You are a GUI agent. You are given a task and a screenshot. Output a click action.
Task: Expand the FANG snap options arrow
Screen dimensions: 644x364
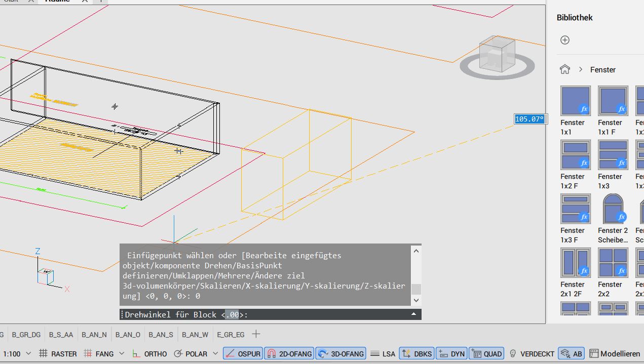click(x=122, y=353)
